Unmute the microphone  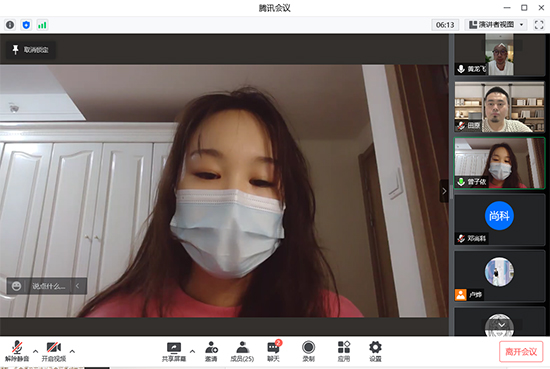pyautogui.click(x=17, y=351)
